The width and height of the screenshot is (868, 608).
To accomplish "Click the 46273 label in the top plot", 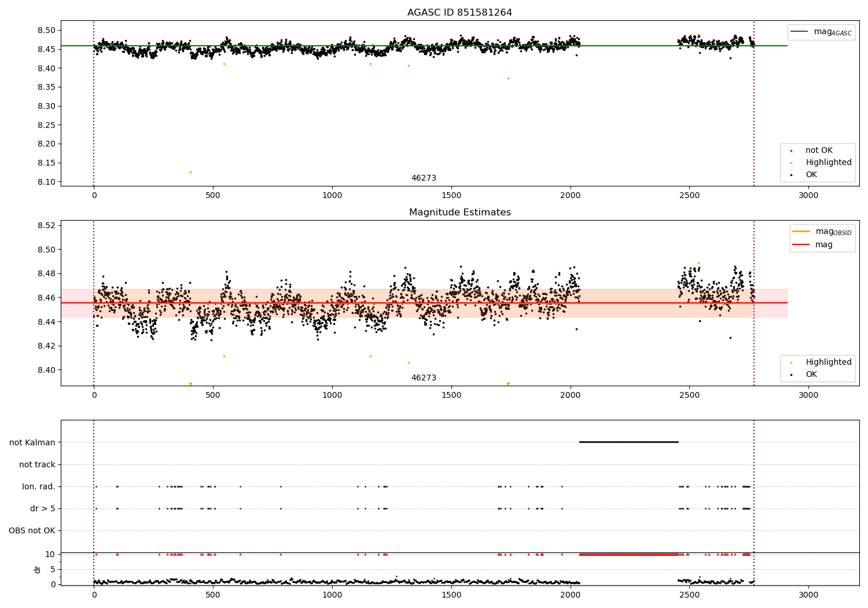I will coord(424,178).
